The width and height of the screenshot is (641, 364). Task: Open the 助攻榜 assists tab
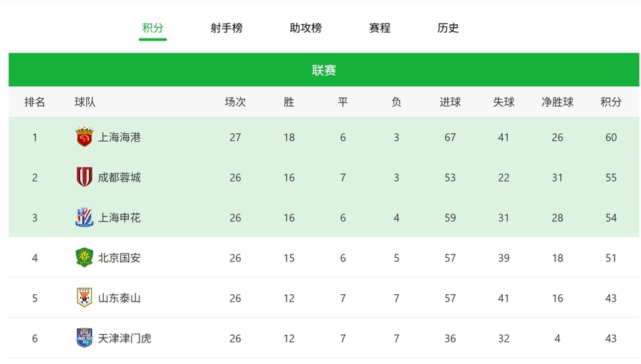tap(306, 28)
